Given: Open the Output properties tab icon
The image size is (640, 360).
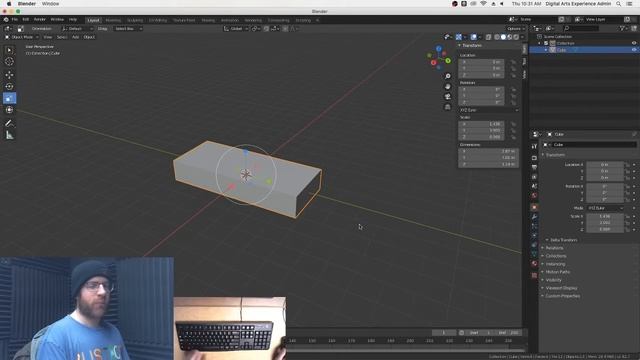Looking at the screenshot, I should (534, 167).
